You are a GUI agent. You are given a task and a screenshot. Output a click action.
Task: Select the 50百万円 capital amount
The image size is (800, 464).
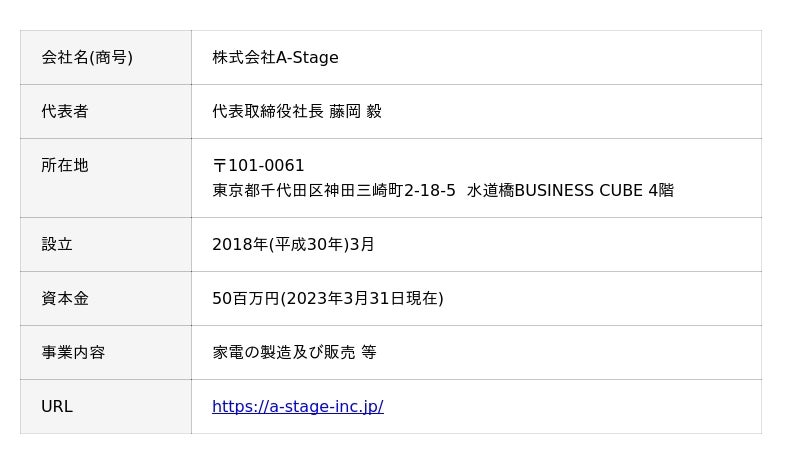pos(246,298)
